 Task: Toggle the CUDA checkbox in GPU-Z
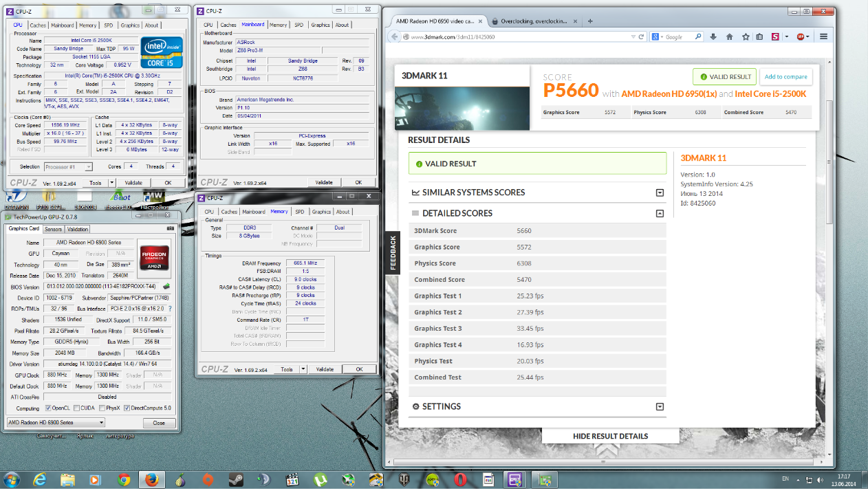tap(76, 408)
